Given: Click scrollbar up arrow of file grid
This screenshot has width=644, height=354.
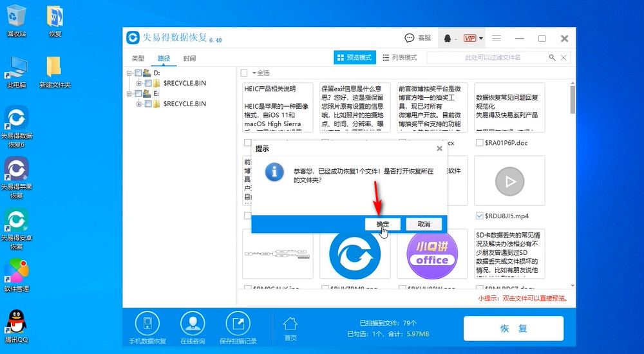Looking at the screenshot, I should 573,83.
